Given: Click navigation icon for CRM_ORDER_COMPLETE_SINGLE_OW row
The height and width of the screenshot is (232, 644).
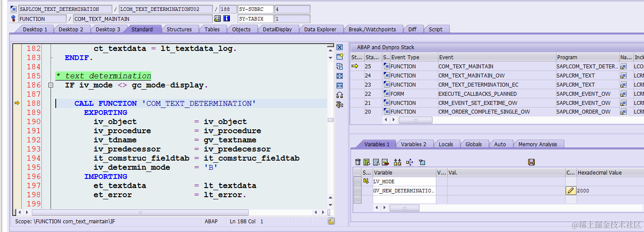Looking at the screenshot, I should (624, 112).
